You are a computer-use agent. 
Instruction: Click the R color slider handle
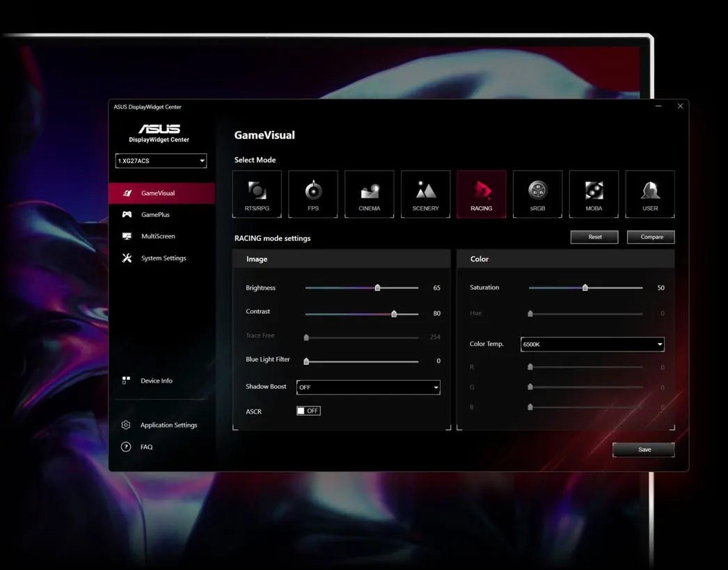[530, 367]
